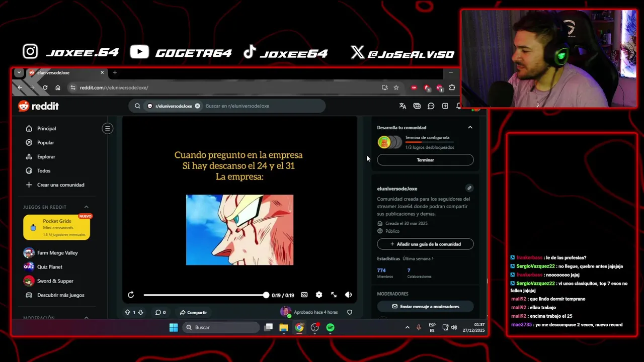
Task: Open Task View on taskbar
Action: click(269, 327)
